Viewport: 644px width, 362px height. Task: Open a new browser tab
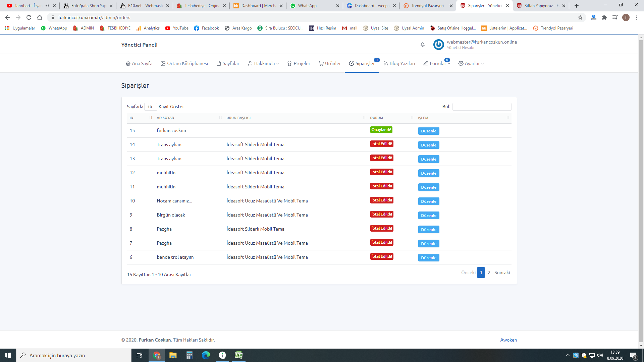(577, 6)
